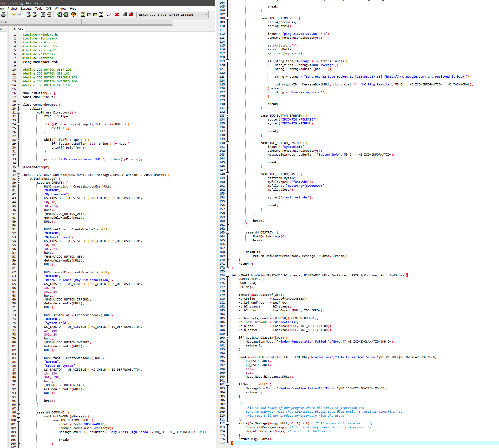The height and width of the screenshot is (448, 499).
Task: Click the Remove from project icon
Action: pyautogui.click(x=65, y=15)
